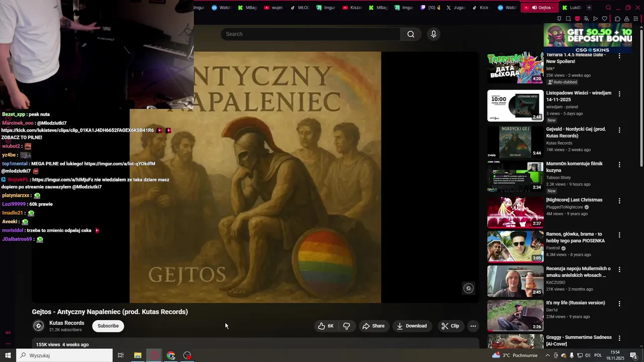Open the Kutas Records channel avatar
Screen dimensions: 644x362
(39, 326)
